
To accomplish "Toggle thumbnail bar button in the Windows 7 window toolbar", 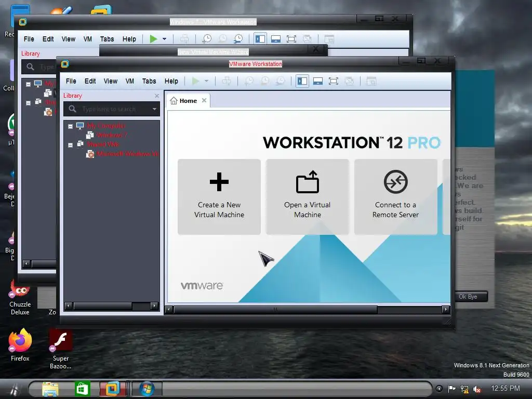I will 276,39.
